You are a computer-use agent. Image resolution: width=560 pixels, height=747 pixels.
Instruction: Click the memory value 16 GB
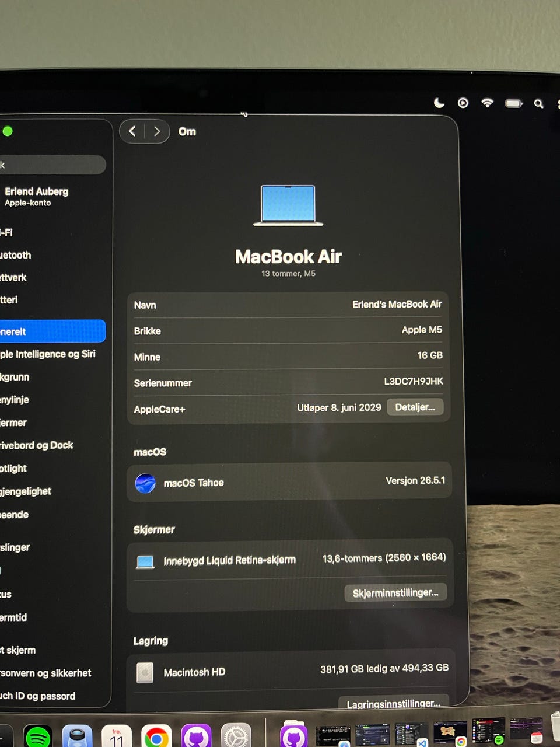click(430, 355)
